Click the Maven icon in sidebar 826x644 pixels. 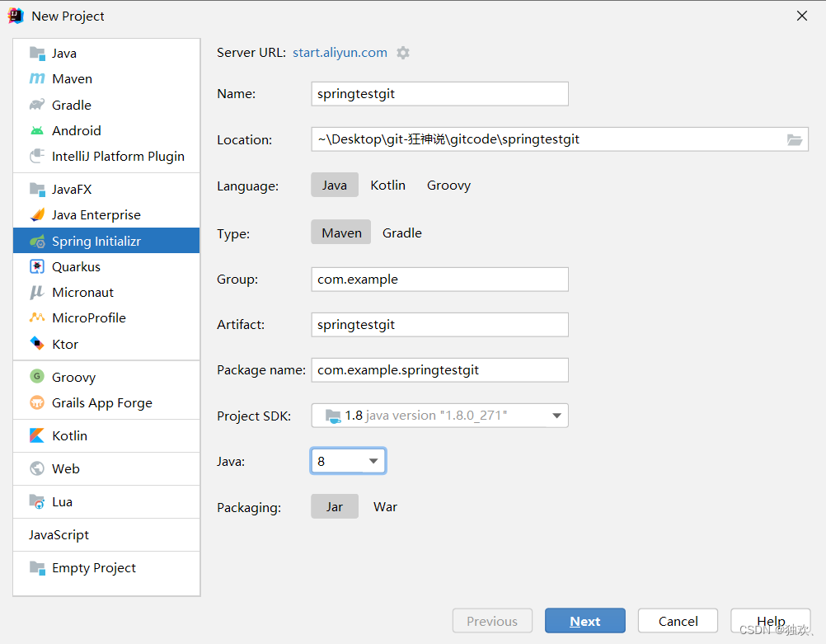click(37, 79)
